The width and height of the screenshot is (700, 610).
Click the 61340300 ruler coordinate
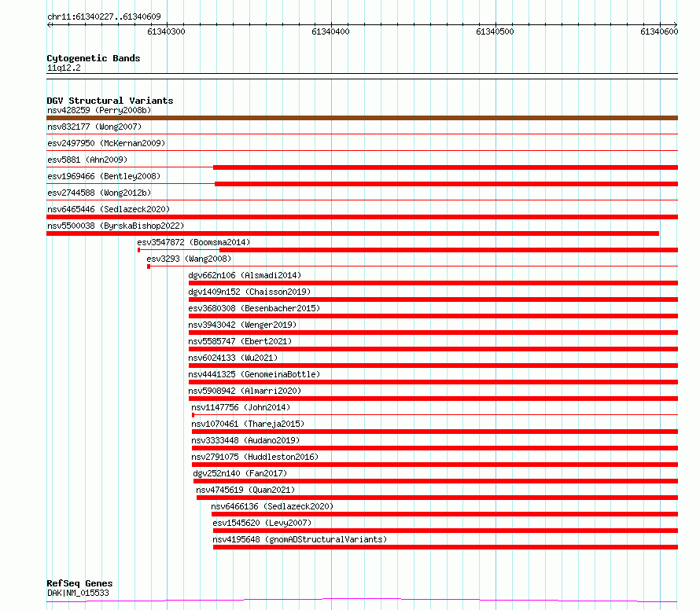pos(166,31)
